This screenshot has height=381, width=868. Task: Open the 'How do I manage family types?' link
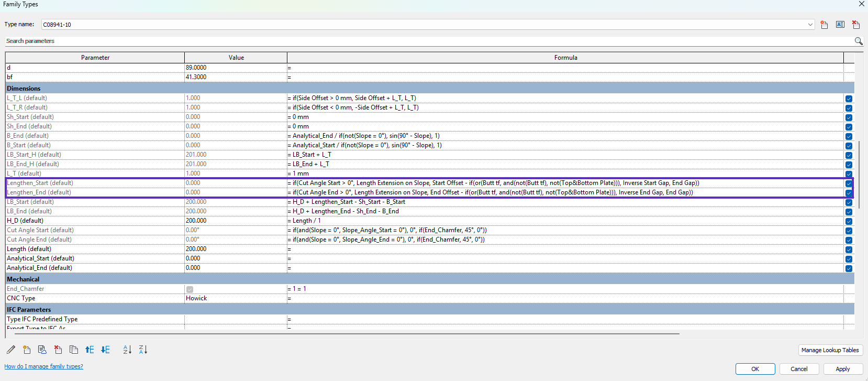(x=43, y=366)
